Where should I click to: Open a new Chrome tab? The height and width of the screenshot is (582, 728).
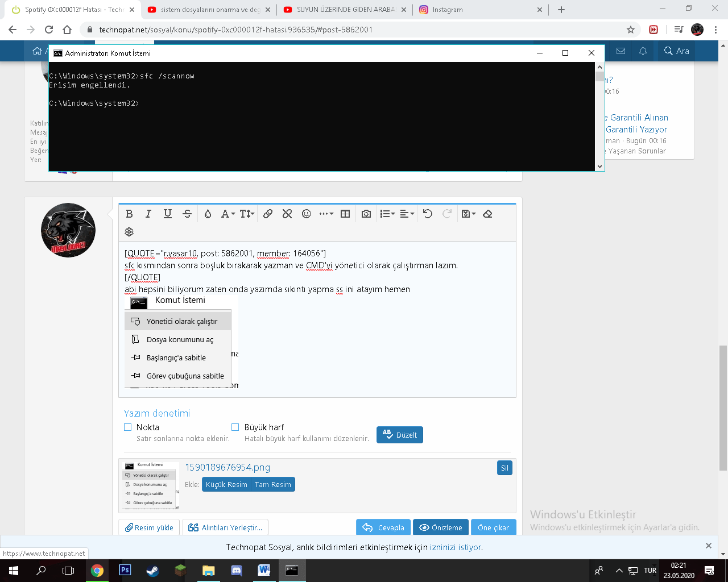(x=561, y=10)
